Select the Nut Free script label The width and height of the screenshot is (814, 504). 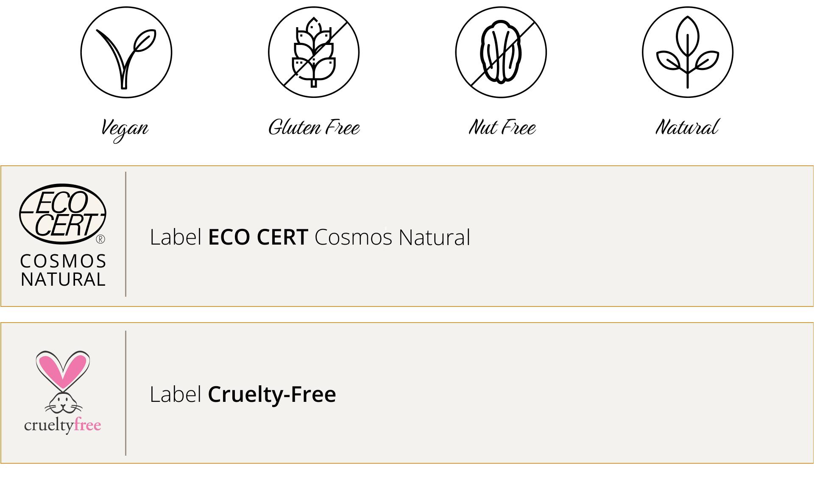pos(502,127)
